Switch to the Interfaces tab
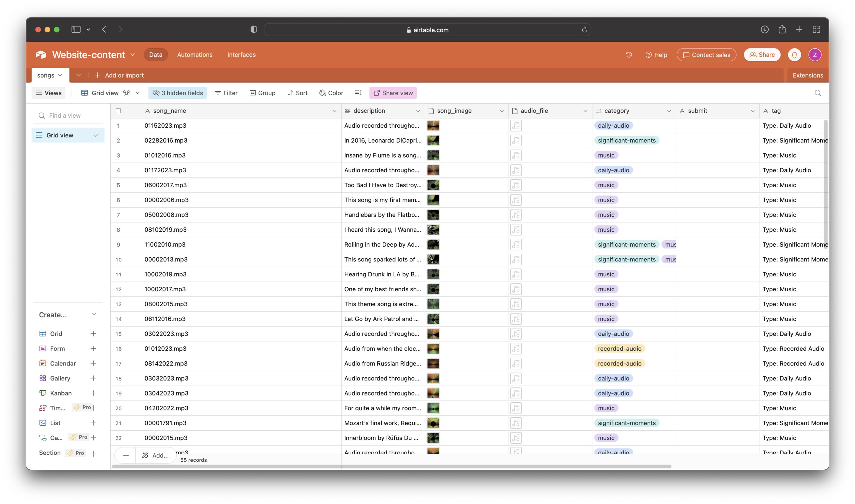 241,55
